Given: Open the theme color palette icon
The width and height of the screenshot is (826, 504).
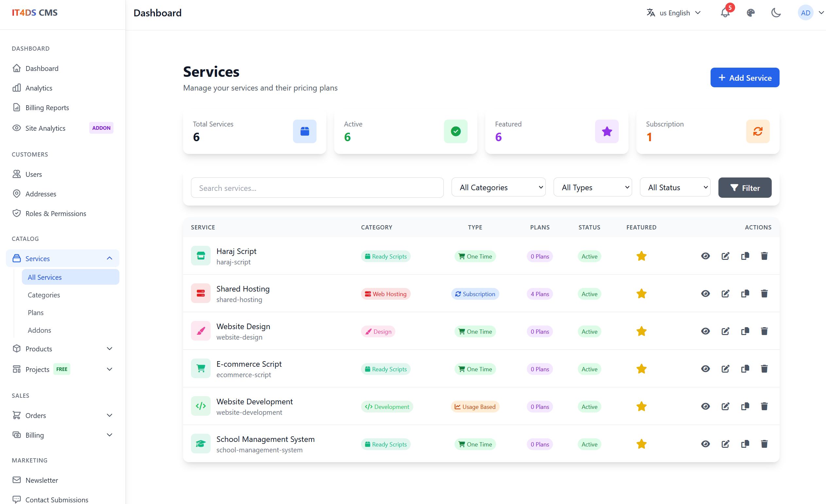Looking at the screenshot, I should click(750, 13).
